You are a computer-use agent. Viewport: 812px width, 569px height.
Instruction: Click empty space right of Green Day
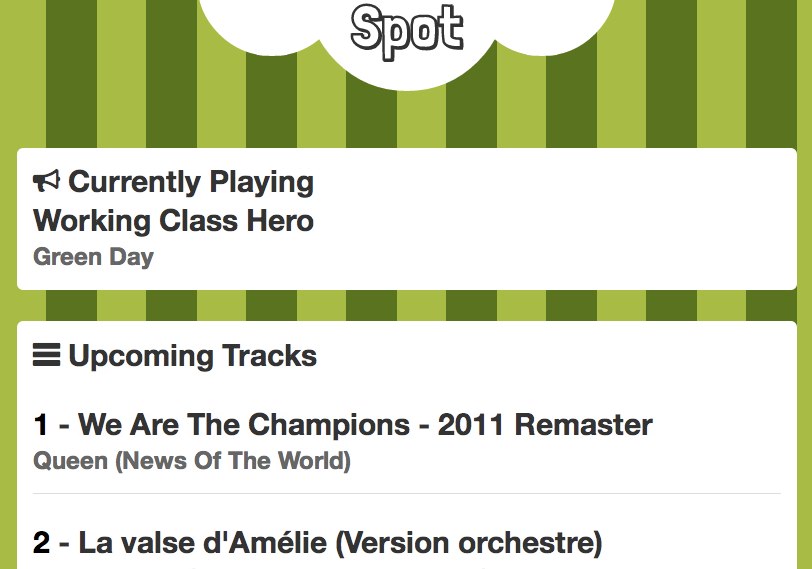[x=480, y=257]
